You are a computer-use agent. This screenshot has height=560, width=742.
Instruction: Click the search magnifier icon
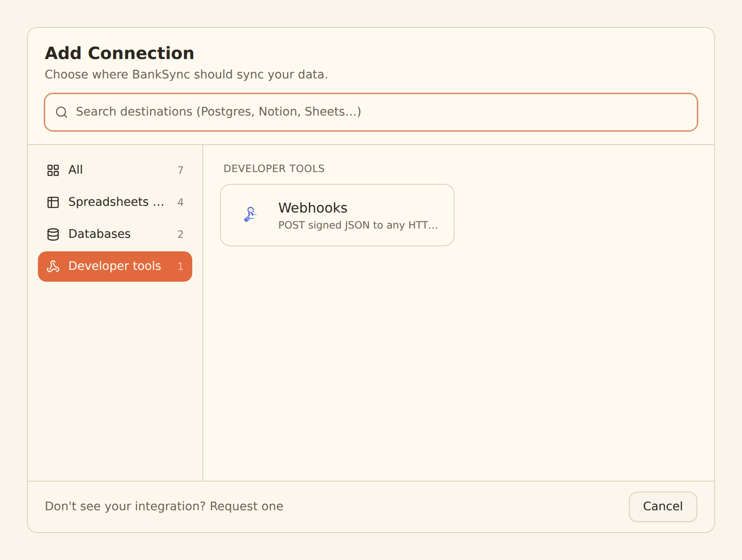coord(62,112)
